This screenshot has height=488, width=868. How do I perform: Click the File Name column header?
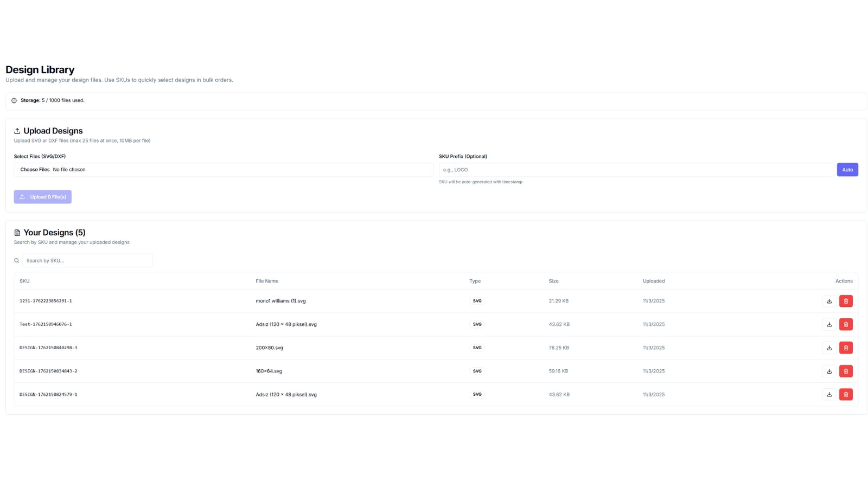tap(267, 281)
